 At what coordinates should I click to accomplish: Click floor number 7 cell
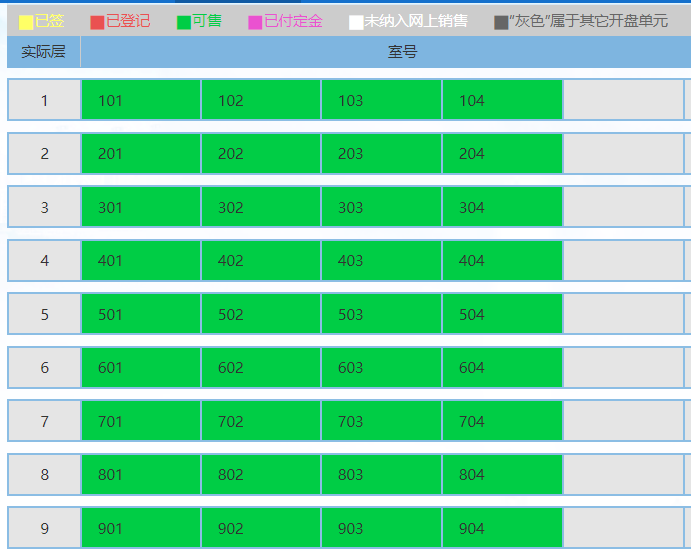point(45,421)
